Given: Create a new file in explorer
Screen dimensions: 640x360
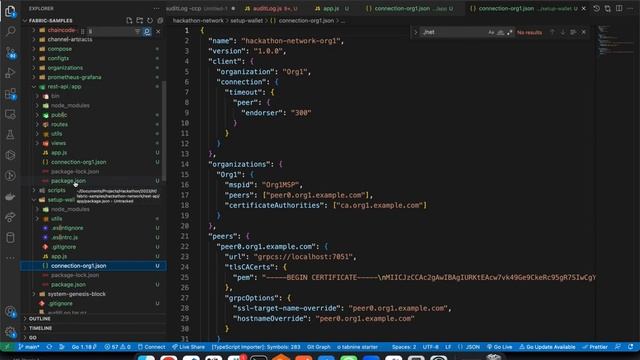Looking at the screenshot, I should tap(129, 20).
